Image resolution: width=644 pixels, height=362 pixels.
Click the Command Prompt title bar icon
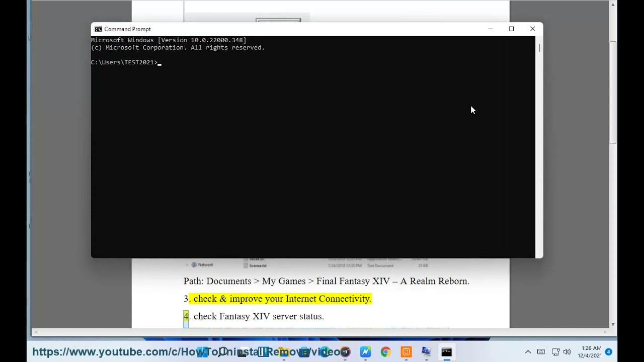[98, 29]
